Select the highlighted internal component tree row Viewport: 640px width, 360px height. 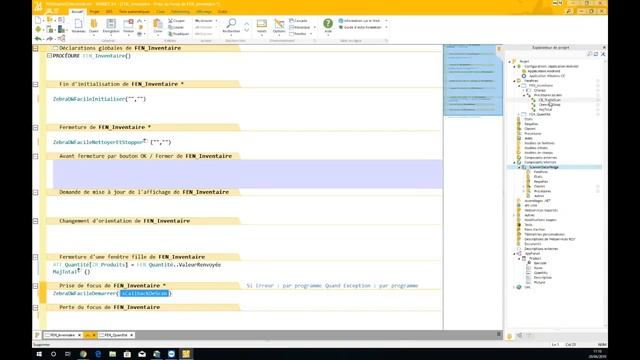click(x=554, y=167)
